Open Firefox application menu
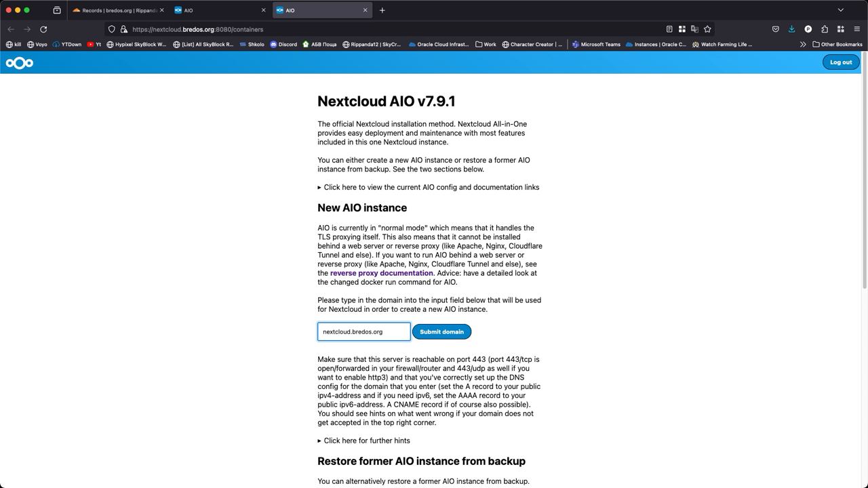This screenshot has width=868, height=488. pyautogui.click(x=857, y=29)
